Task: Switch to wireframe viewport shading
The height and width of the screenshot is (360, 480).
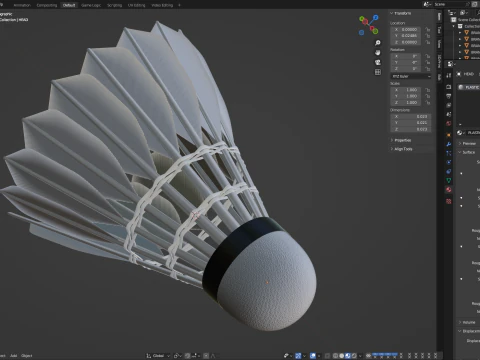Action: click(335, 356)
